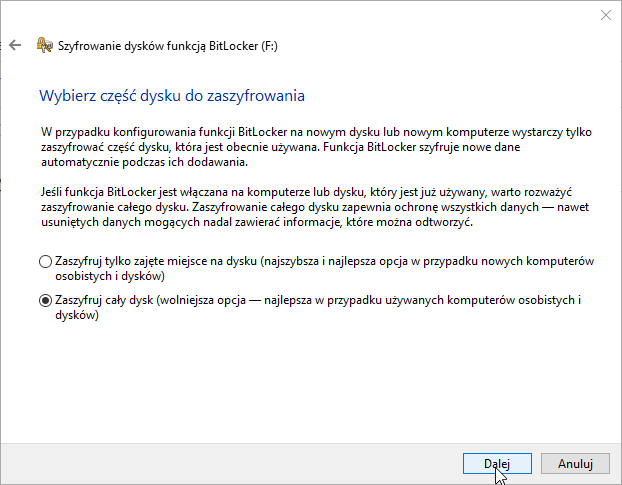
Task: Click the heading 'Wybierz część dysku do zaszyfrowania'
Action: click(171, 96)
